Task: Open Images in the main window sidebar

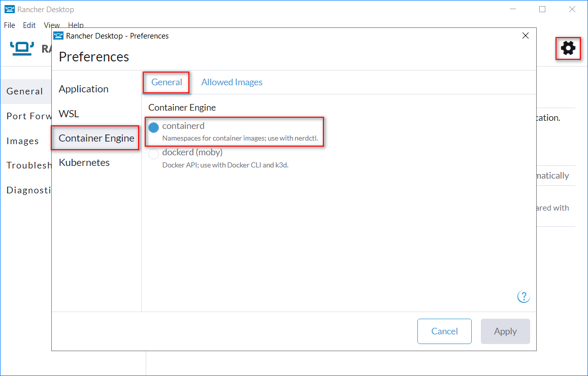Action: 22,141
